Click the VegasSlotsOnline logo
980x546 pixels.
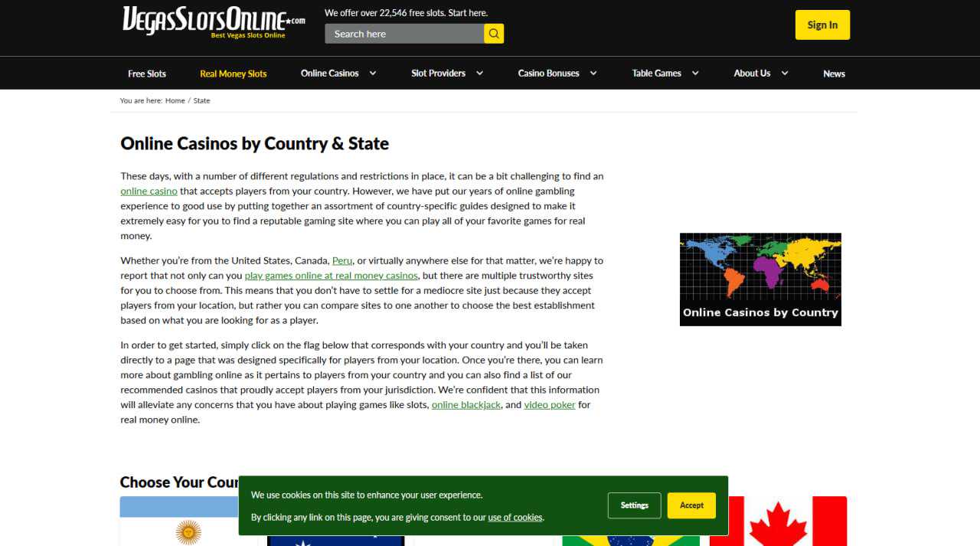(214, 22)
